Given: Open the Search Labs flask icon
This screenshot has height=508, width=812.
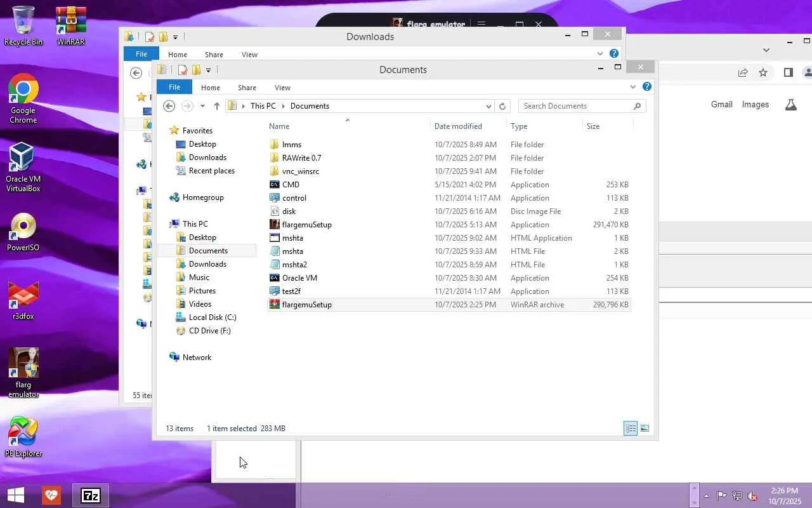Looking at the screenshot, I should [790, 105].
